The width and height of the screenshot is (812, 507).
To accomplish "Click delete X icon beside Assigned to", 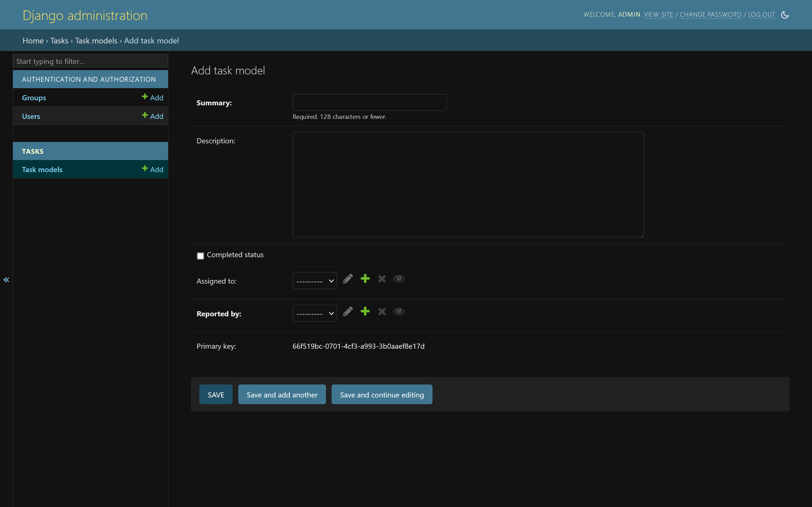I will [x=382, y=279].
